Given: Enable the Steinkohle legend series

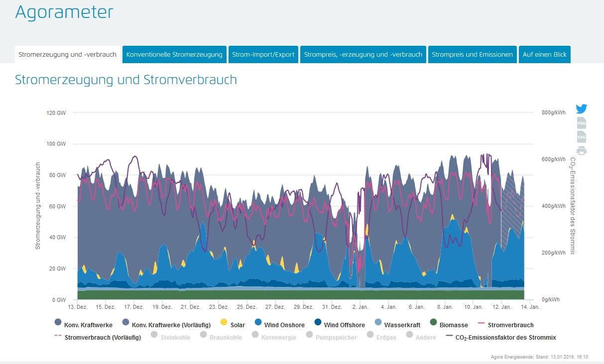Looking at the screenshot, I should pos(171,337).
